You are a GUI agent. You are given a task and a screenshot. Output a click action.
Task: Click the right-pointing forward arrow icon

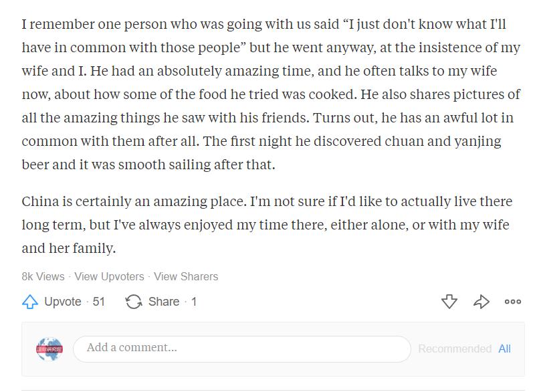click(482, 302)
